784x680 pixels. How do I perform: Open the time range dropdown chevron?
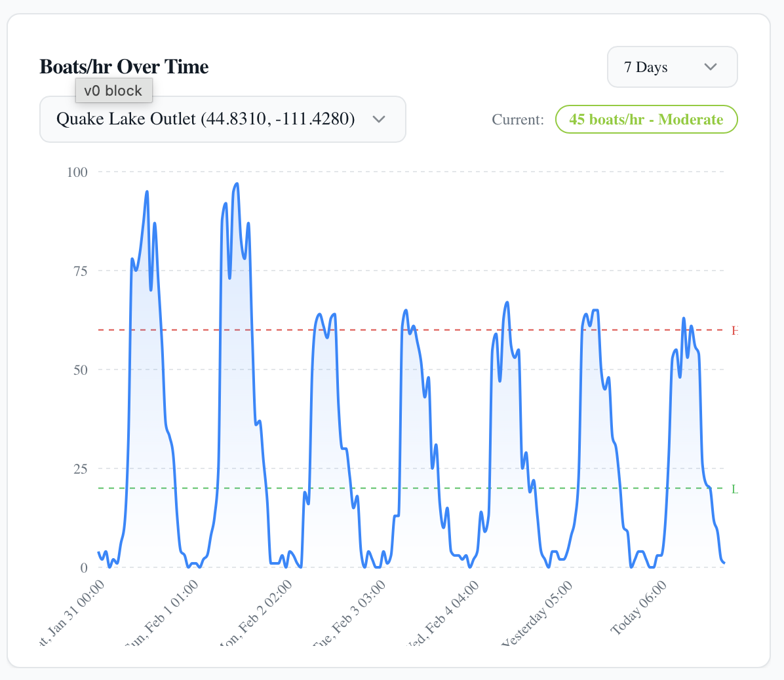[x=711, y=67]
